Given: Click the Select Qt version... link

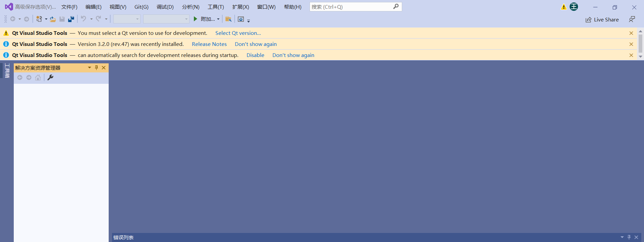Looking at the screenshot, I should (x=238, y=33).
